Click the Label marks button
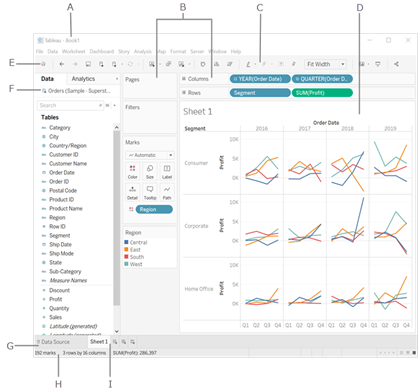This screenshot has height=391, width=419. pos(167,172)
